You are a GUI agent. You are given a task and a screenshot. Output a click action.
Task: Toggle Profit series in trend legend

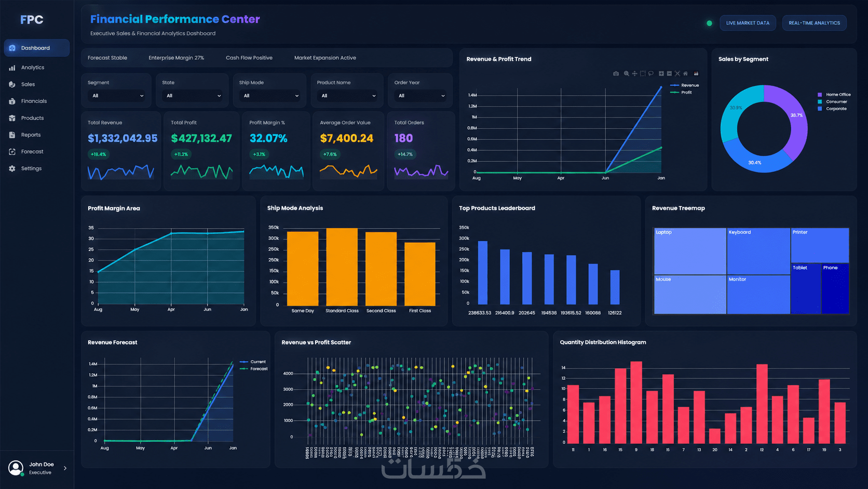681,92
